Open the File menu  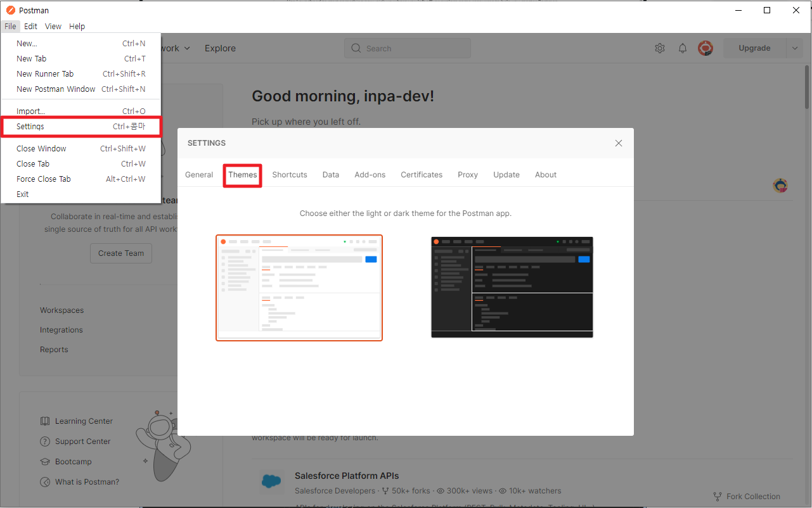pyautogui.click(x=10, y=27)
